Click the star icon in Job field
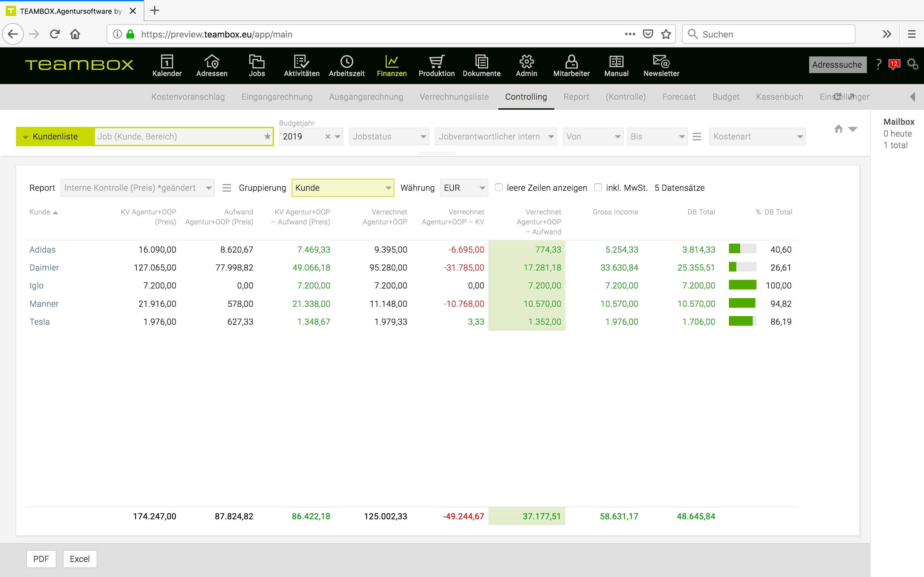The width and height of the screenshot is (924, 577). click(x=267, y=137)
